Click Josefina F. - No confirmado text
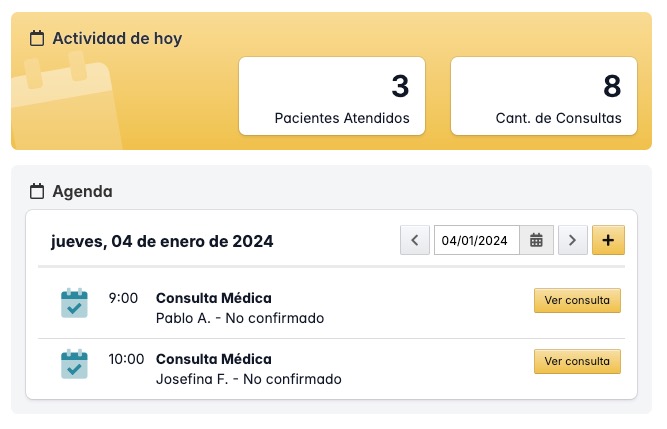 pyautogui.click(x=249, y=379)
